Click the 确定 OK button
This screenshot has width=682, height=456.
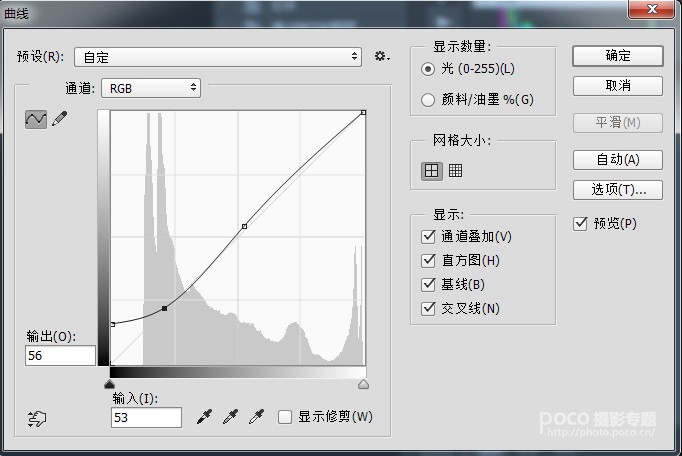618,56
